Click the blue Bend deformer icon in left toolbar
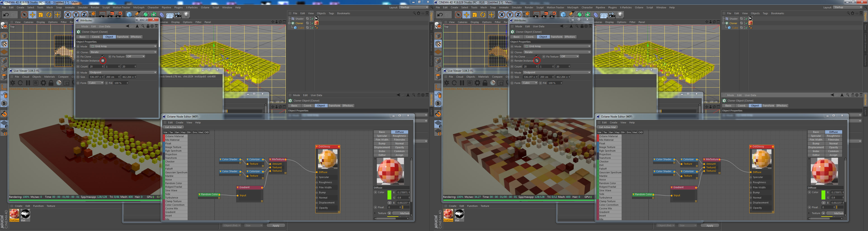This screenshot has width=868, height=231. coord(162,14)
